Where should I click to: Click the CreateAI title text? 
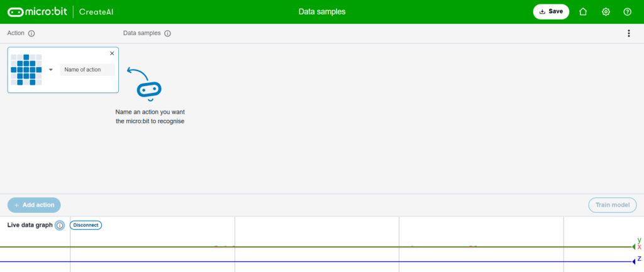(x=96, y=12)
